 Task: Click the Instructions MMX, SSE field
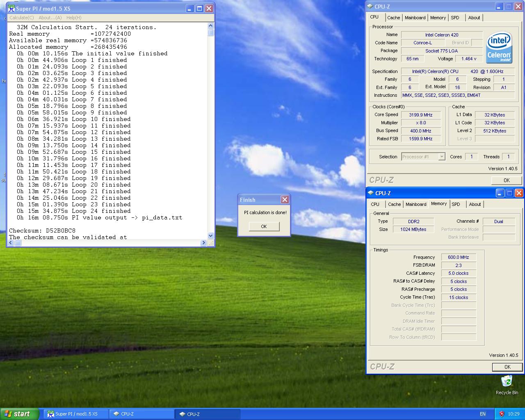458,95
